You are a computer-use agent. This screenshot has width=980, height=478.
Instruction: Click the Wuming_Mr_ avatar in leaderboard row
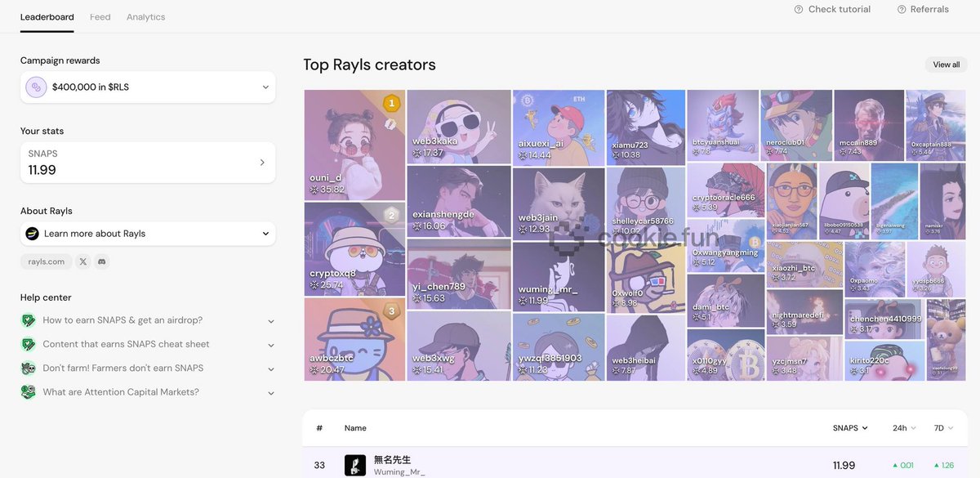coord(355,466)
